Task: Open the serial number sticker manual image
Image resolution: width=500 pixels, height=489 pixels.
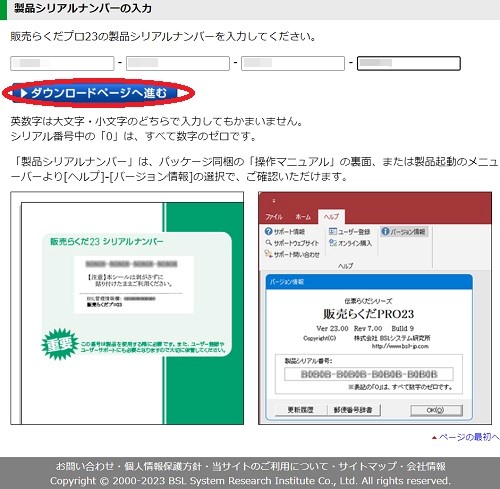Action: (127, 308)
